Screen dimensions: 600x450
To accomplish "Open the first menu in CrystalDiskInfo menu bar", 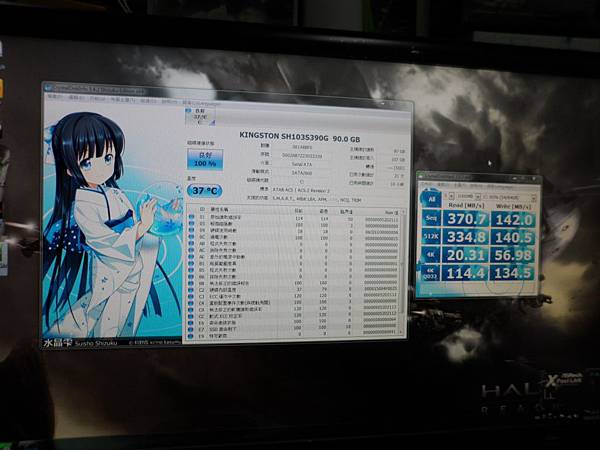I will coord(55,97).
